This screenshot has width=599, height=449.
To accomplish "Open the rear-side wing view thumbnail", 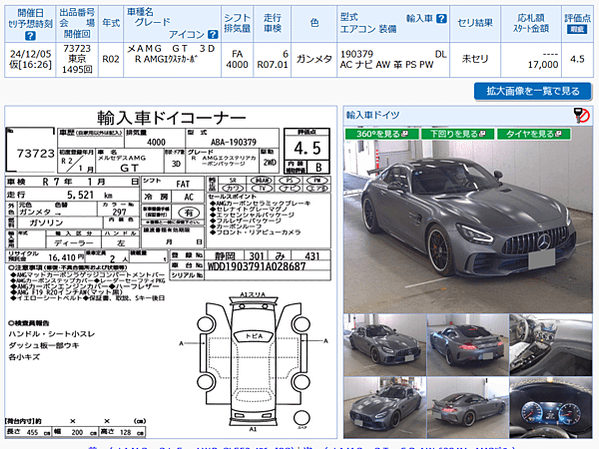I will click(x=467, y=407).
